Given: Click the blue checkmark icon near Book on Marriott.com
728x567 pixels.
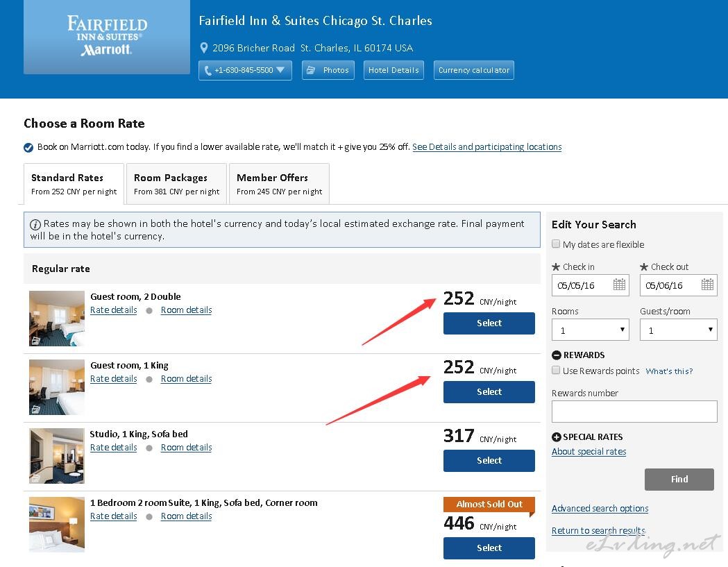Looking at the screenshot, I should (x=28, y=148).
